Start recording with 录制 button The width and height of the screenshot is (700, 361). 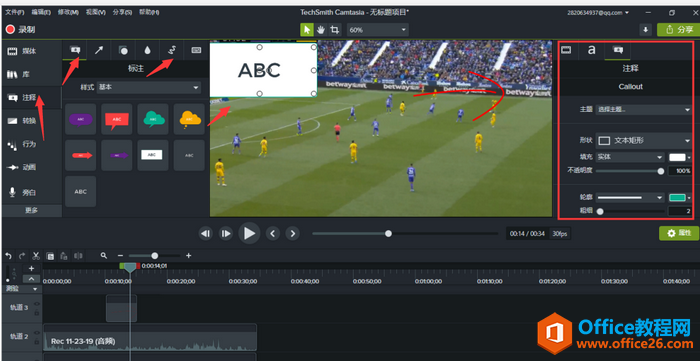(x=21, y=29)
